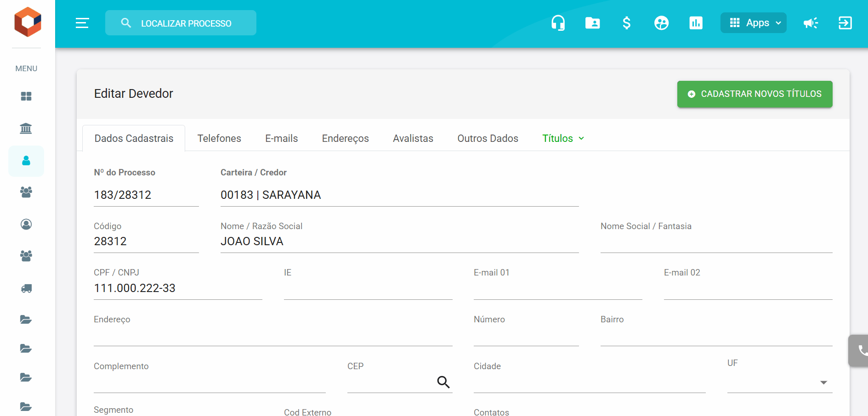The width and height of the screenshot is (868, 416).
Task: Click the Carteira / Credor field
Action: [399, 195]
